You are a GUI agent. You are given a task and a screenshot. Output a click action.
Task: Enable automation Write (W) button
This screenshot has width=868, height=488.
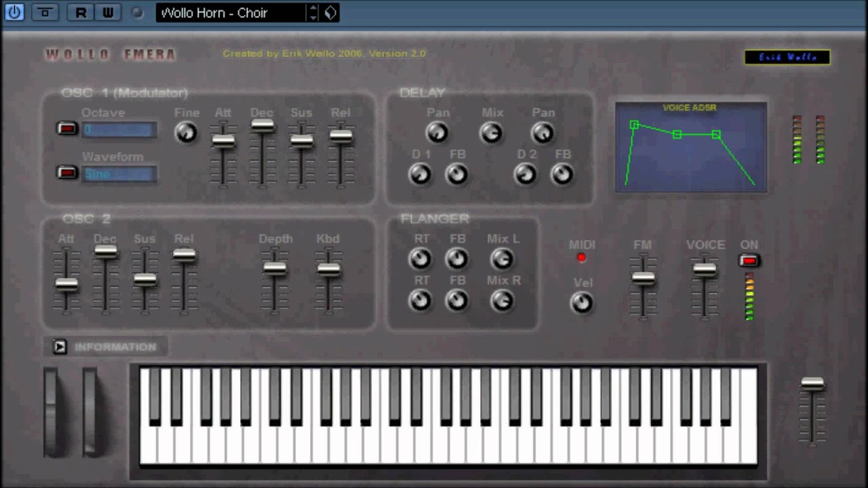(108, 12)
